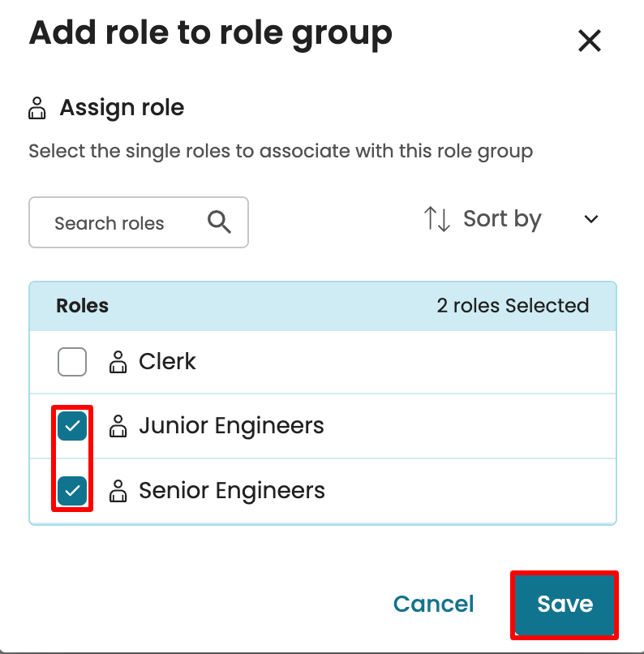Cancel adding roles to group
Screen dimensions: 644x654
point(433,604)
